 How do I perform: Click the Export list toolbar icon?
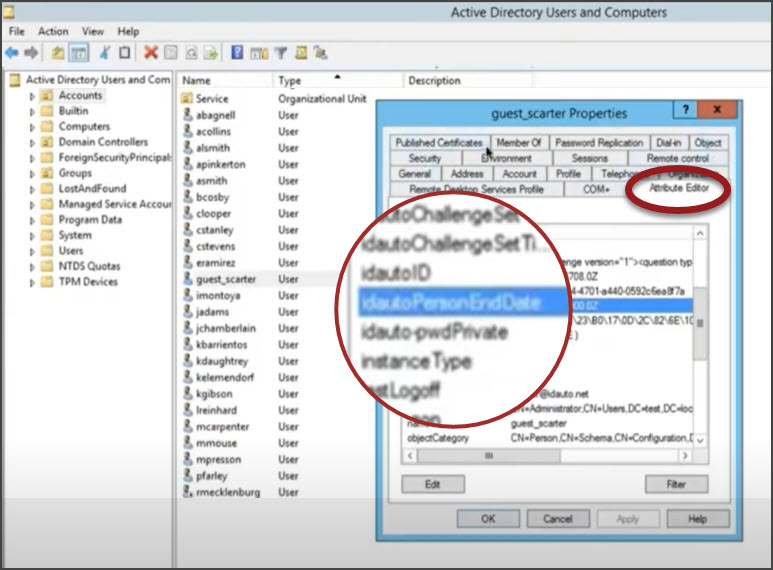pos(211,53)
